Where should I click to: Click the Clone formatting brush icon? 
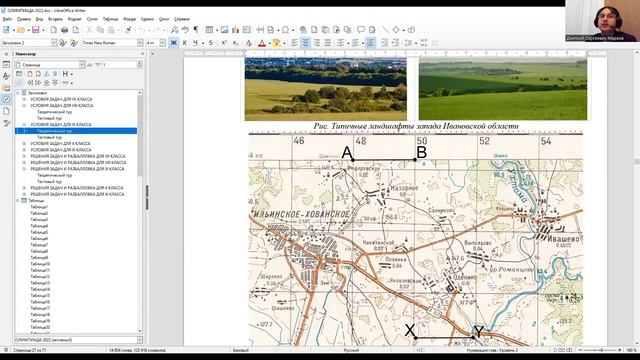128,30
